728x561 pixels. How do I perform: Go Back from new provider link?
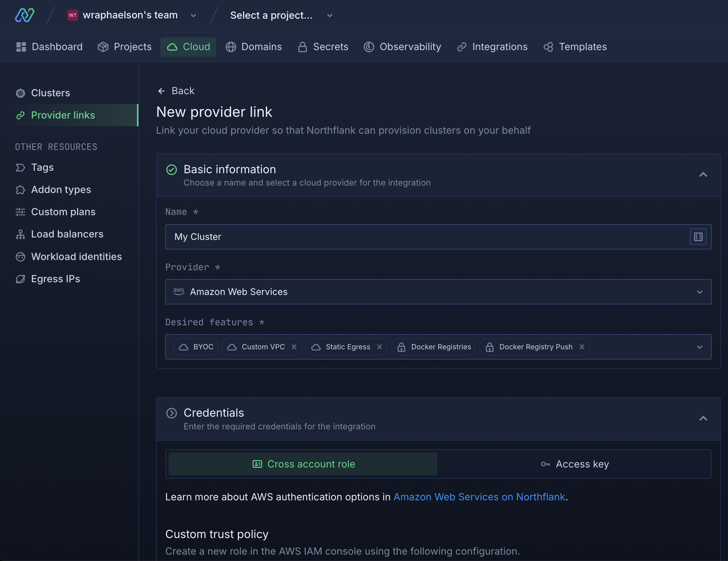[x=176, y=91]
